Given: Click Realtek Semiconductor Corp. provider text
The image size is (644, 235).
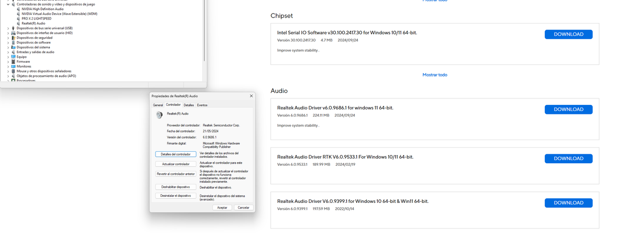Looking at the screenshot, I should [221, 125].
